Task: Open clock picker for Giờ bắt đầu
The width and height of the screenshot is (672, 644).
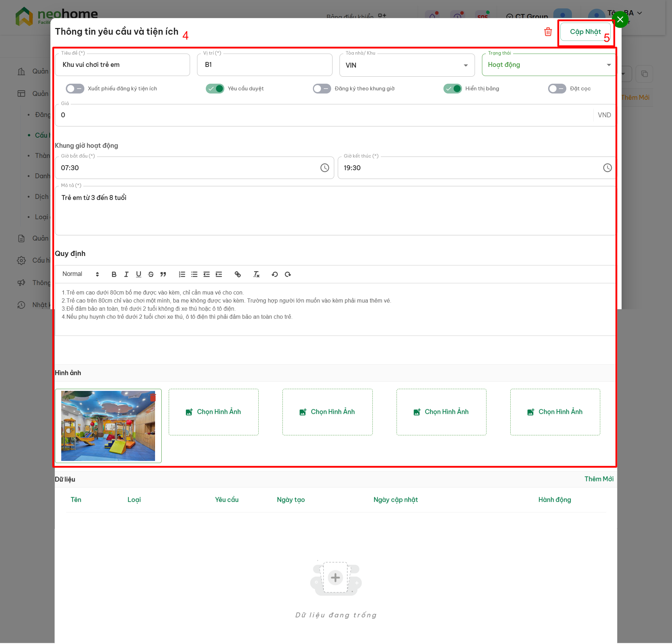Action: [324, 168]
